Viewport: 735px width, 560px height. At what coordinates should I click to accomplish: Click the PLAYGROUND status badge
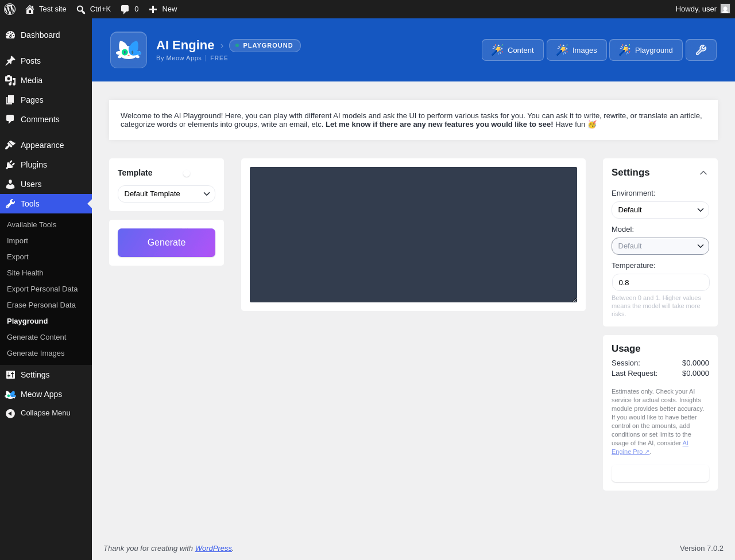[265, 45]
